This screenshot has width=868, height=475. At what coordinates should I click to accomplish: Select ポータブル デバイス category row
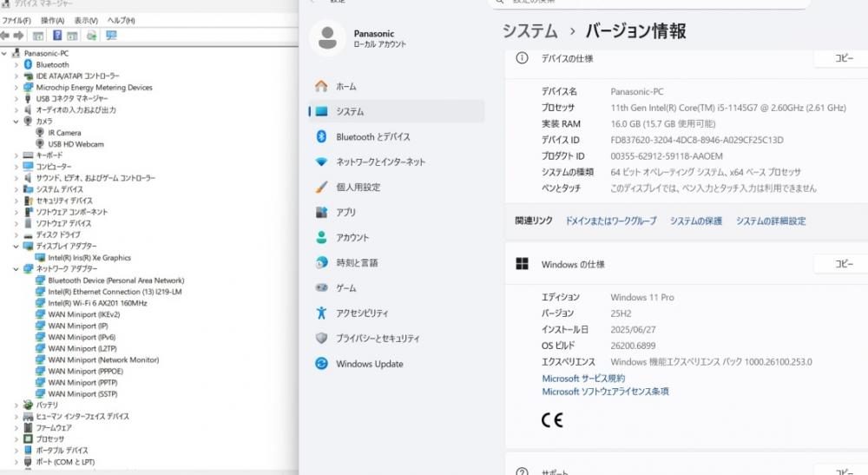pos(62,451)
